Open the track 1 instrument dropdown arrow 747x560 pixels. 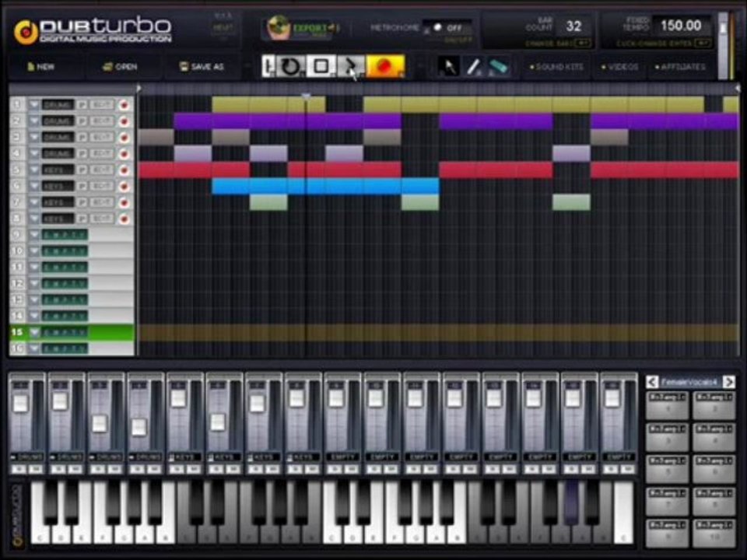(x=33, y=105)
